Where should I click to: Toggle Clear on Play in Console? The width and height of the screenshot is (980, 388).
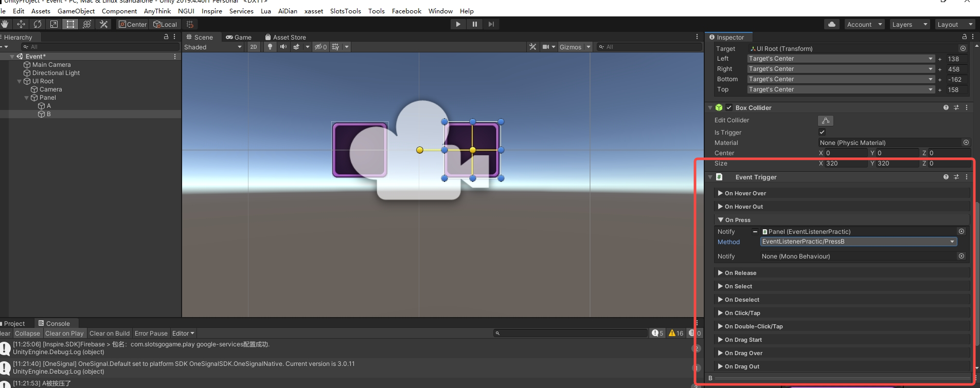point(64,334)
